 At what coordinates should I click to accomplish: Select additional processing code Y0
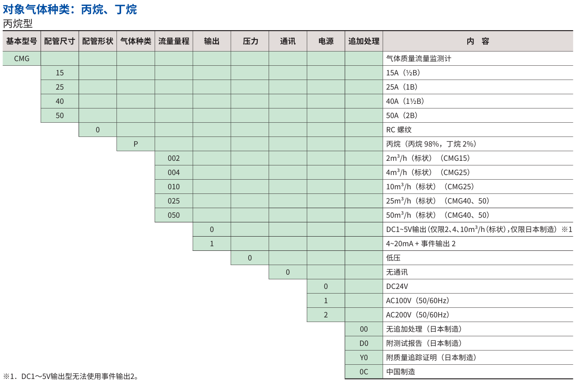click(364, 358)
